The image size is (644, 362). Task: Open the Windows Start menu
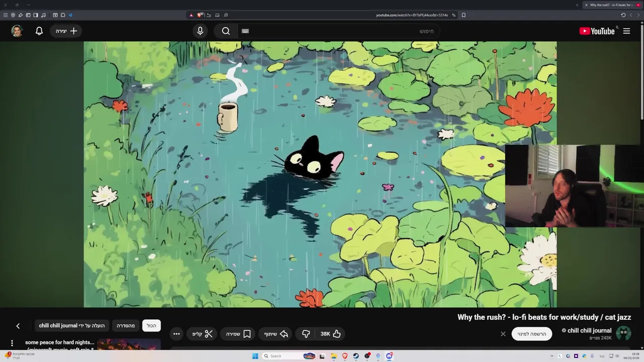point(255,356)
